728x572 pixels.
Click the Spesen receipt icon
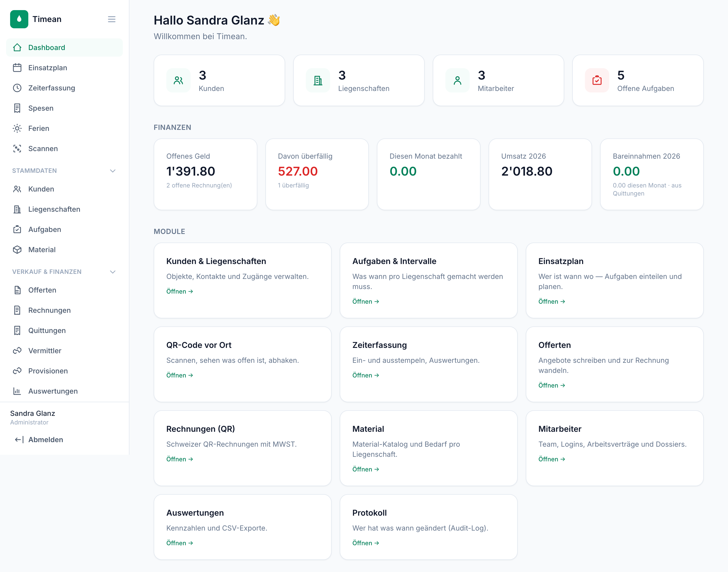point(17,108)
